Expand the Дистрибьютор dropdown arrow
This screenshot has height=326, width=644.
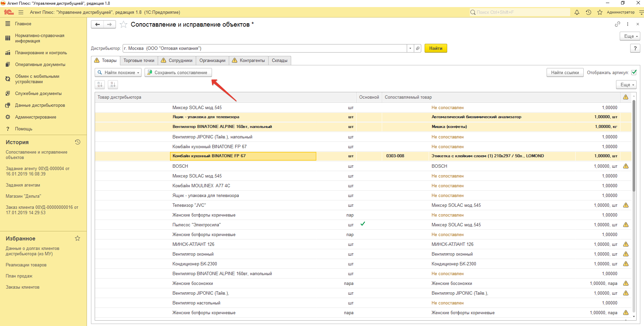pos(410,48)
